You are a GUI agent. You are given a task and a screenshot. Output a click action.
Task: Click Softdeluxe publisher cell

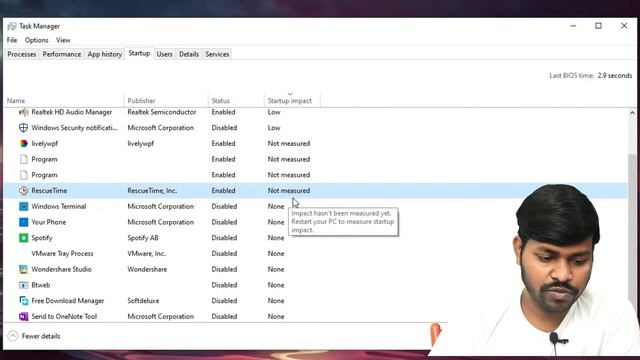(143, 301)
